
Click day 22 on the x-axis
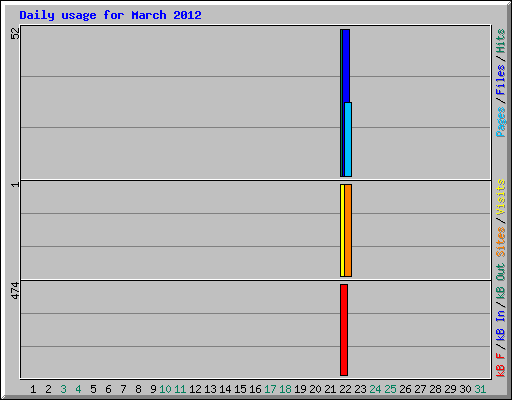345,389
